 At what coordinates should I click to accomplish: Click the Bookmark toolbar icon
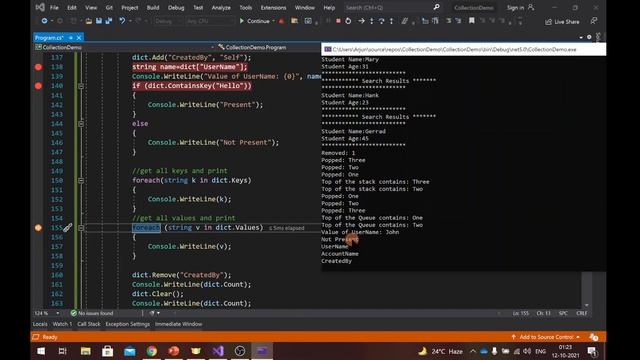pos(471,21)
